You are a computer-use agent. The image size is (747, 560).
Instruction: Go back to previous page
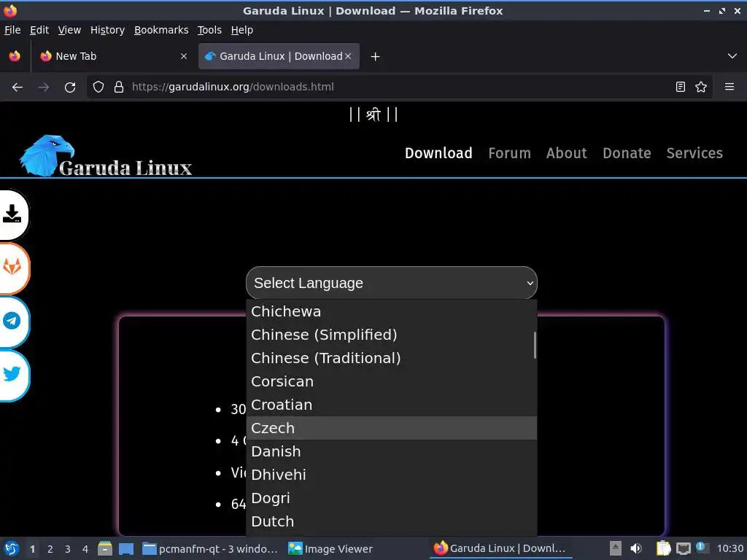tap(18, 87)
